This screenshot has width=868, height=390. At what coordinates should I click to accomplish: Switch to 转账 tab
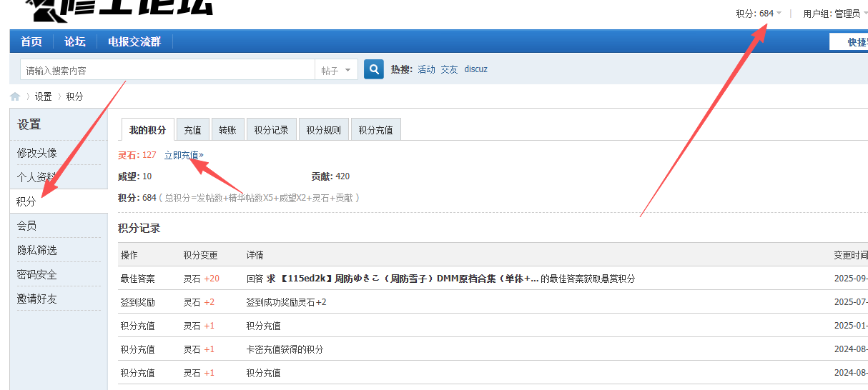point(227,130)
